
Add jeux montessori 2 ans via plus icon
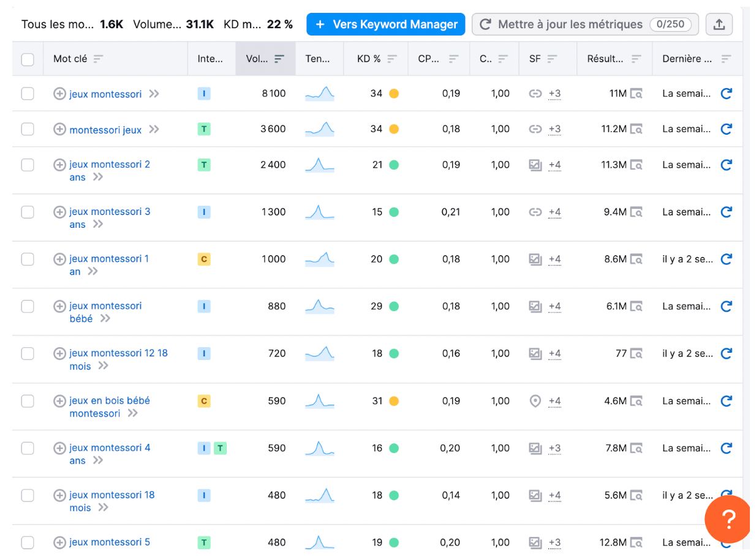coord(59,165)
